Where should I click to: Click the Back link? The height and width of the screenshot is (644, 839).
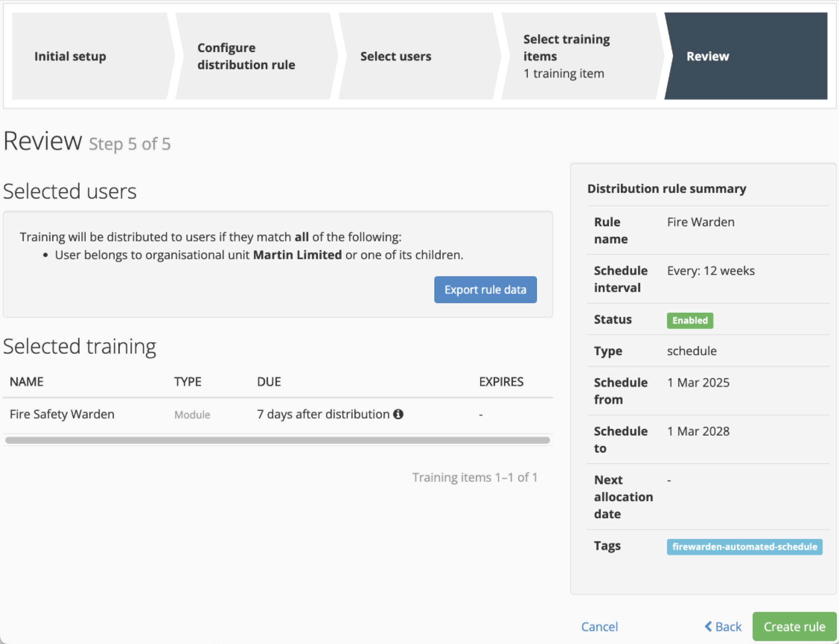point(728,627)
